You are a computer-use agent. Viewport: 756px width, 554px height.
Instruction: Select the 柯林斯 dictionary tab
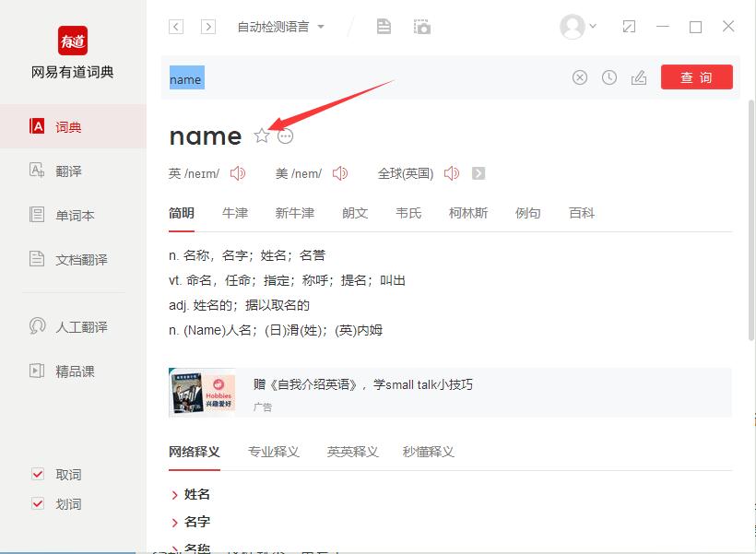coord(468,213)
